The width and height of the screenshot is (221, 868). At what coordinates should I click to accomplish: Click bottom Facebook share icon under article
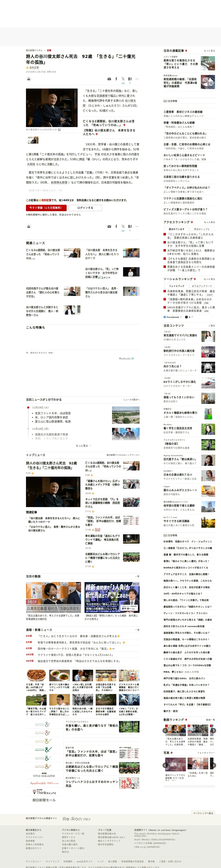(116, 227)
